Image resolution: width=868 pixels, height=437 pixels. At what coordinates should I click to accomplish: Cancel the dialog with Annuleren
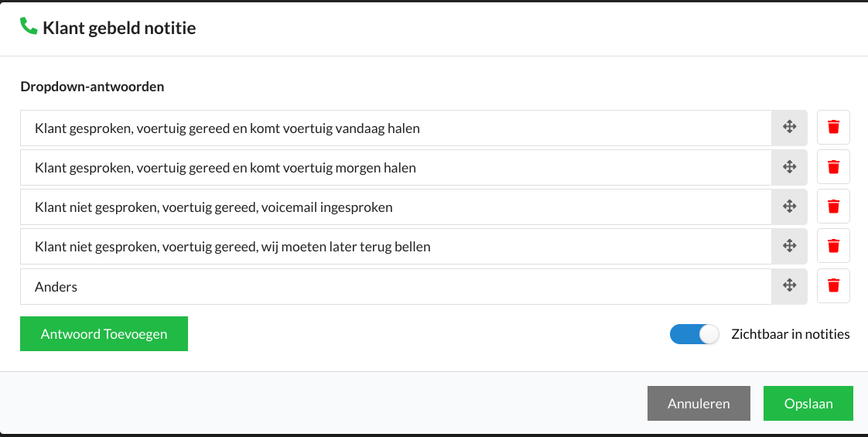699,403
